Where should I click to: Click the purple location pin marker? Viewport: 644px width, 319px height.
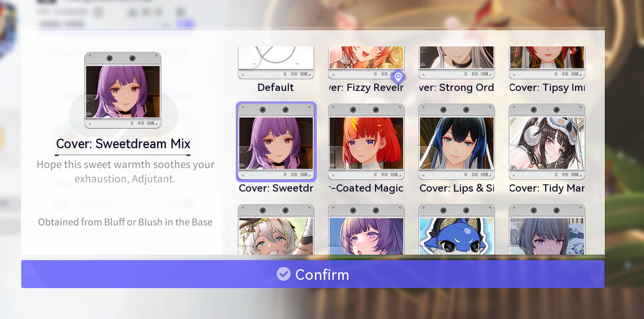[398, 77]
